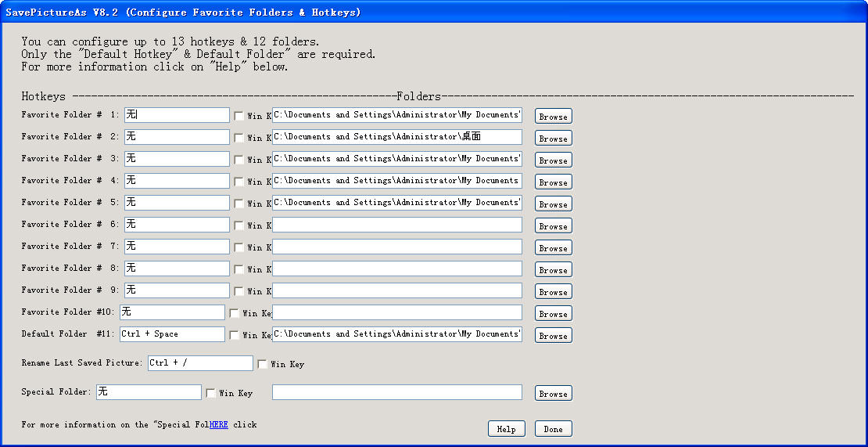Image resolution: width=868 pixels, height=447 pixels.
Task: Tick Win Key checkbox for Favorite Folder # 3
Action: point(239,160)
